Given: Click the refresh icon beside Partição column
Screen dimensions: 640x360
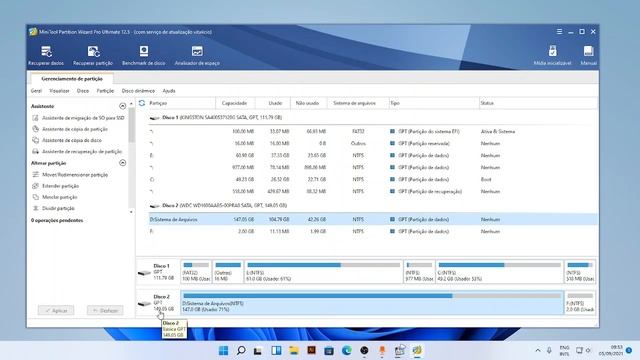Looking at the screenshot, I should pyautogui.click(x=142, y=103).
